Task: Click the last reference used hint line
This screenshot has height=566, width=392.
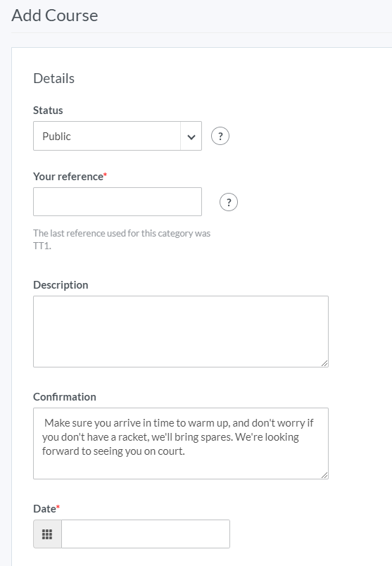Action: [122, 233]
